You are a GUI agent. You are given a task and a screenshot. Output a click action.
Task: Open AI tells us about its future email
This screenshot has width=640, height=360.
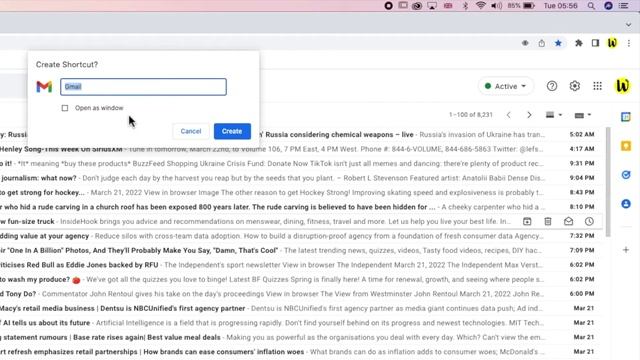click(301, 323)
